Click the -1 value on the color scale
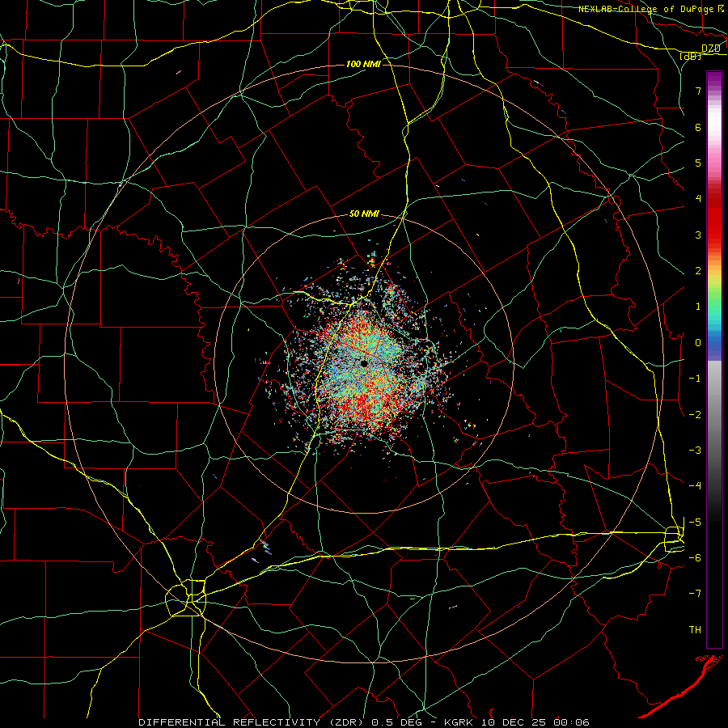The image size is (728, 728). point(695,379)
